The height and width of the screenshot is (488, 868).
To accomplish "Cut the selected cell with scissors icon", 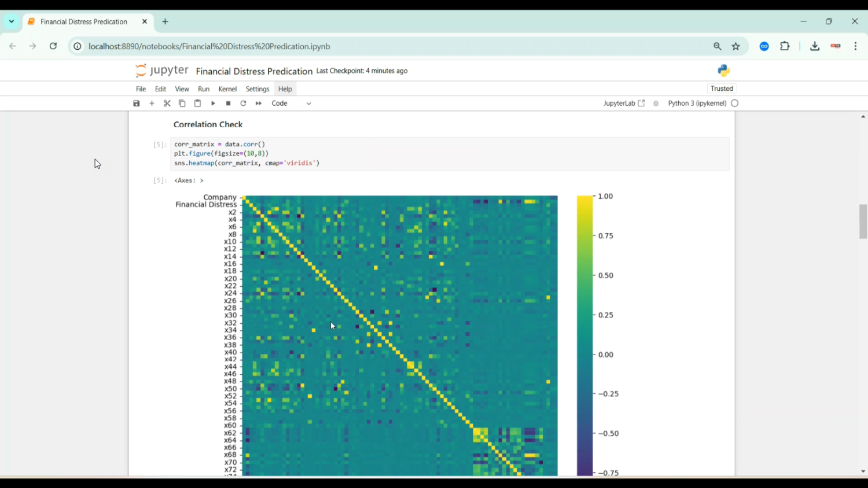I will click(x=167, y=103).
